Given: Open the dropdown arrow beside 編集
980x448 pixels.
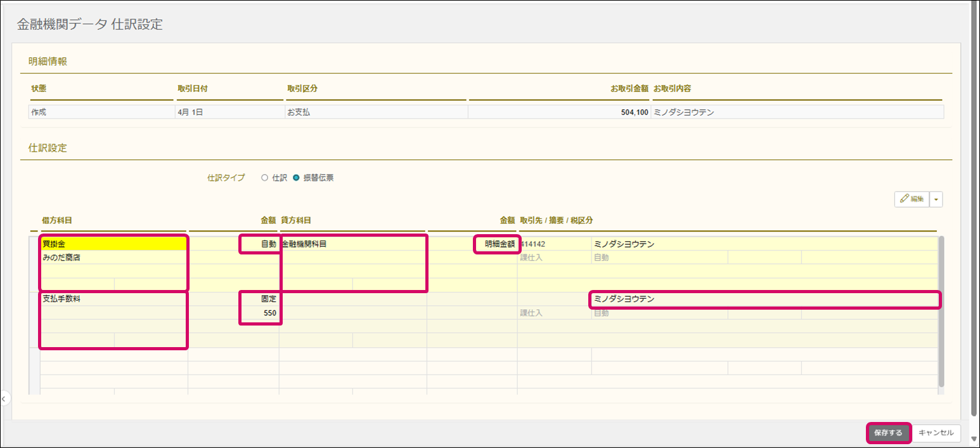Looking at the screenshot, I should (937, 199).
